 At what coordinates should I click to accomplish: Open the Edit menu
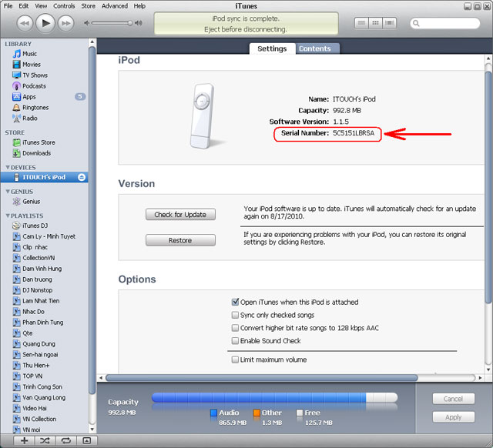click(x=24, y=6)
